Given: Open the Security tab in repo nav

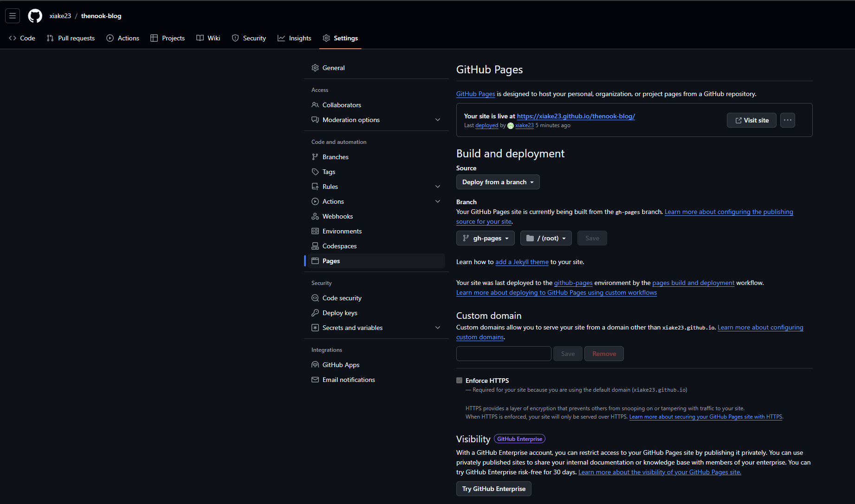Looking at the screenshot, I should [249, 38].
